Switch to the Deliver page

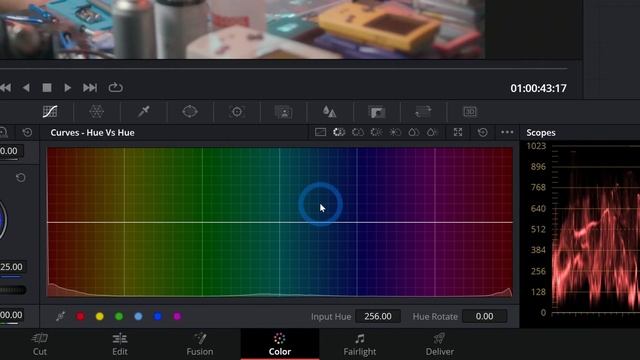tap(440, 344)
